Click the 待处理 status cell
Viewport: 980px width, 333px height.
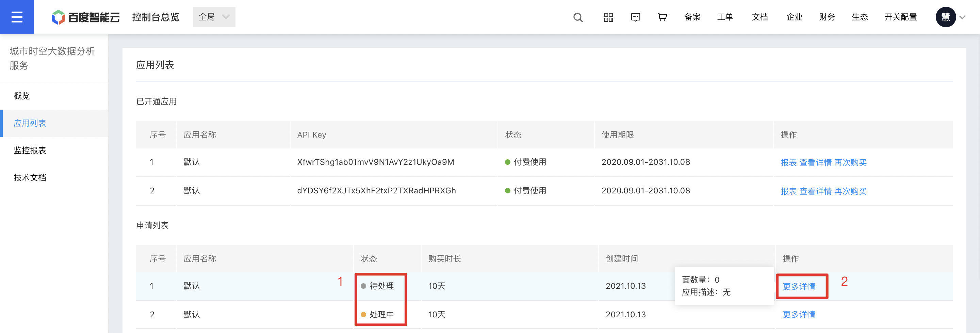(x=377, y=286)
